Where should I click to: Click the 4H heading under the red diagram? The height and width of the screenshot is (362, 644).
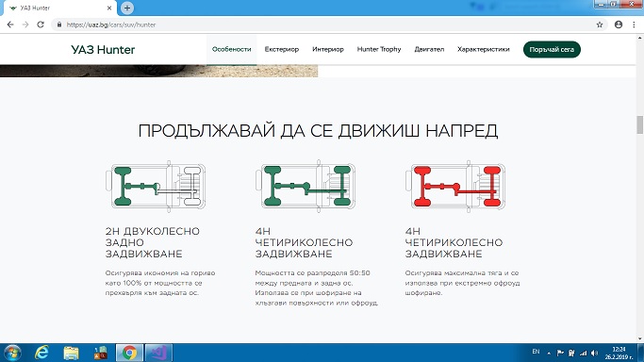454,242
